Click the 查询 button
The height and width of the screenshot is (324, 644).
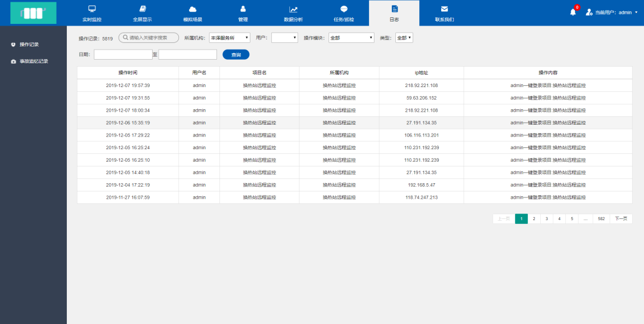[x=236, y=55]
